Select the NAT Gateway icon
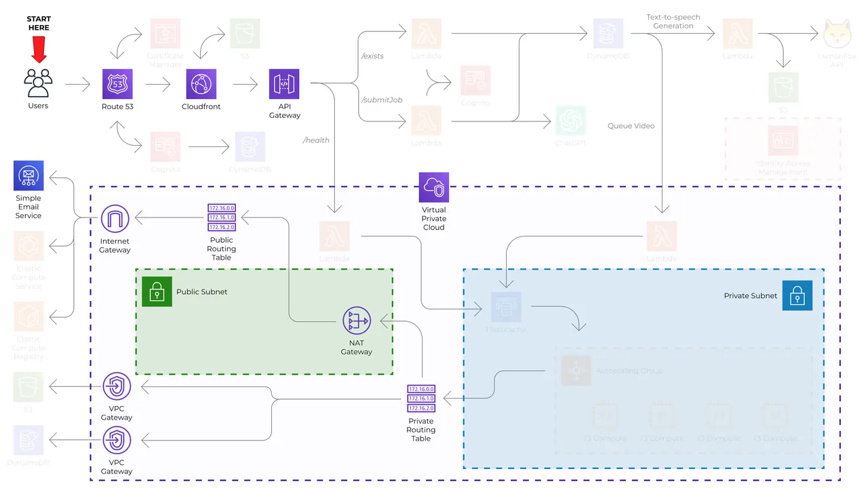This screenshot has height=488, width=868. (356, 321)
